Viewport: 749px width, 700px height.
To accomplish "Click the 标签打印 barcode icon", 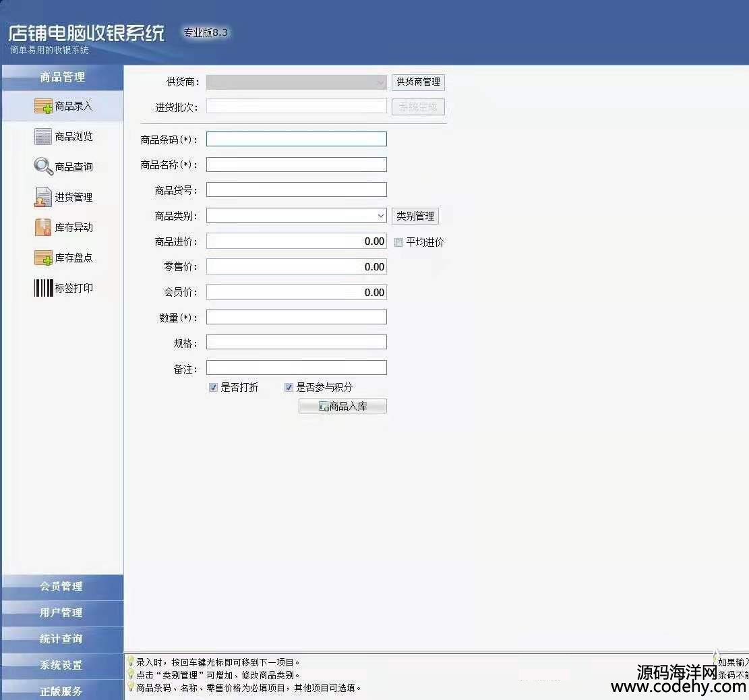I will coord(43,288).
